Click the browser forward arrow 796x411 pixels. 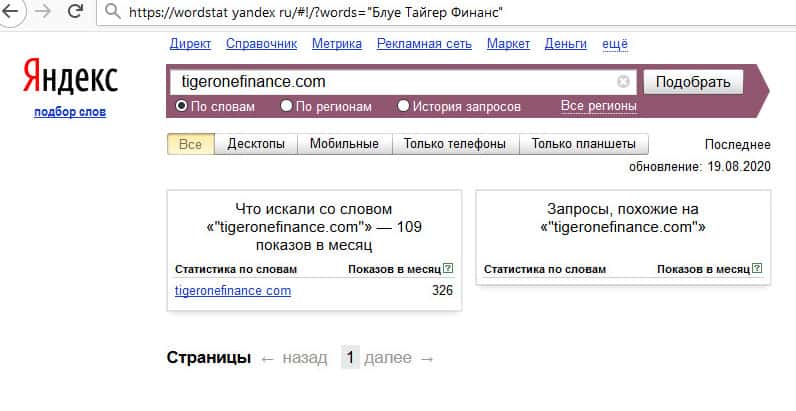pyautogui.click(x=43, y=14)
